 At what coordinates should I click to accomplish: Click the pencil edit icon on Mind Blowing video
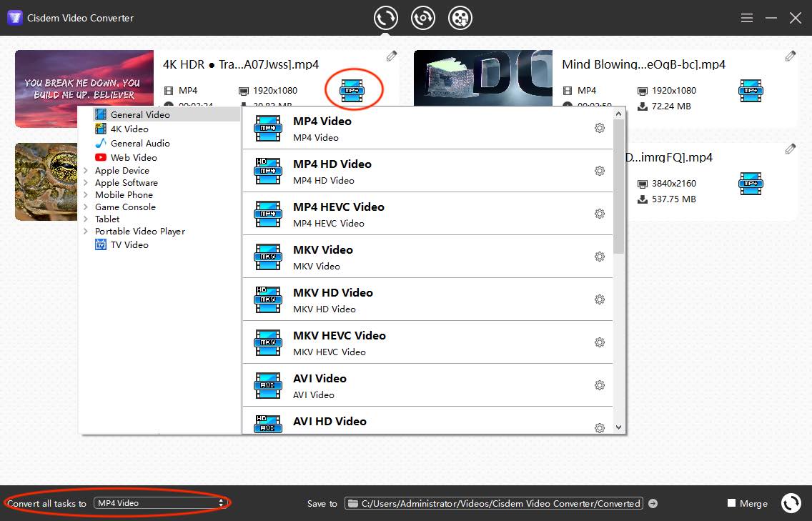pos(790,55)
